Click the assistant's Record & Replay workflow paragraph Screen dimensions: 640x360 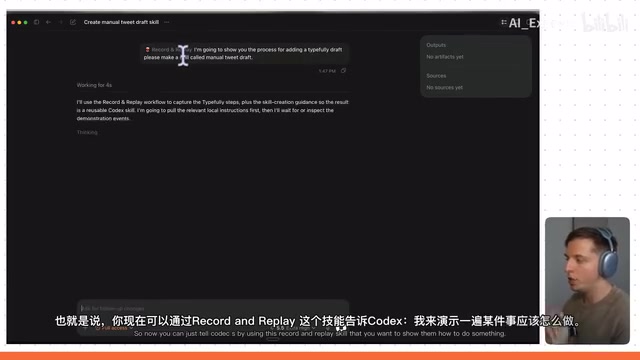[x=213, y=110]
